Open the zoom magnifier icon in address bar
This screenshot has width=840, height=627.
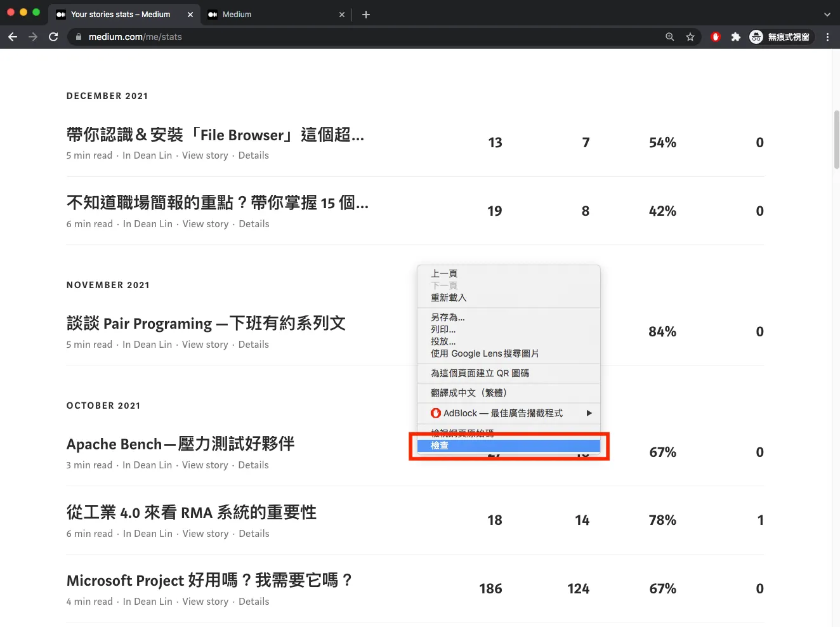click(x=670, y=37)
